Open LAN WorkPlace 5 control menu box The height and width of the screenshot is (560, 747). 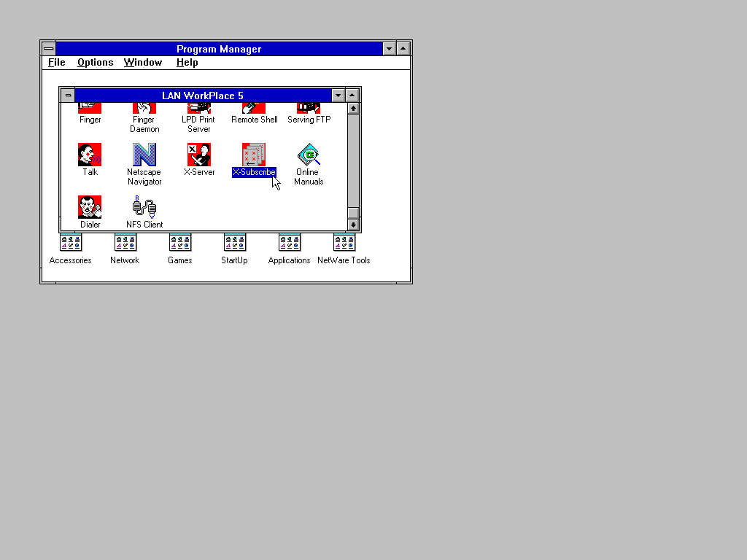coord(68,96)
